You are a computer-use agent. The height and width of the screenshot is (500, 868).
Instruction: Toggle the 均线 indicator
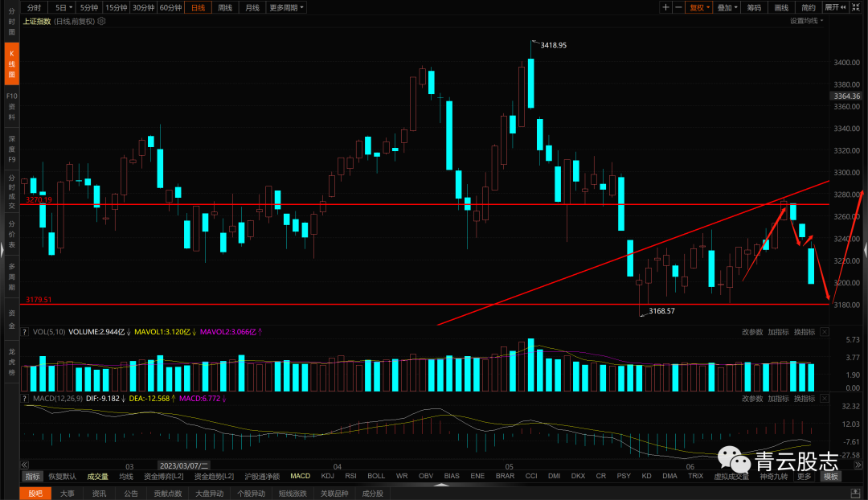click(126, 476)
